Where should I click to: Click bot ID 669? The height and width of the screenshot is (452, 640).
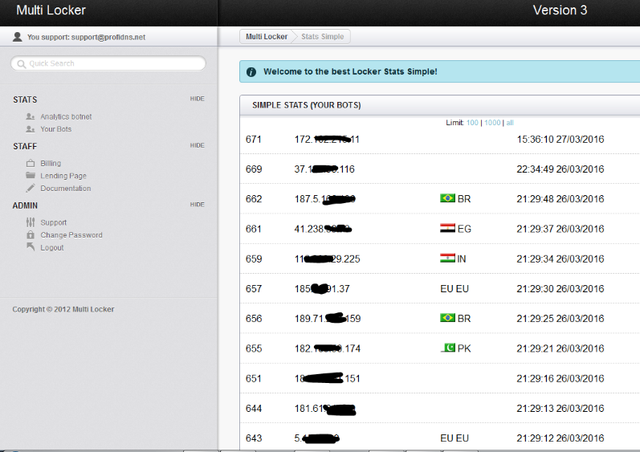pos(253,169)
